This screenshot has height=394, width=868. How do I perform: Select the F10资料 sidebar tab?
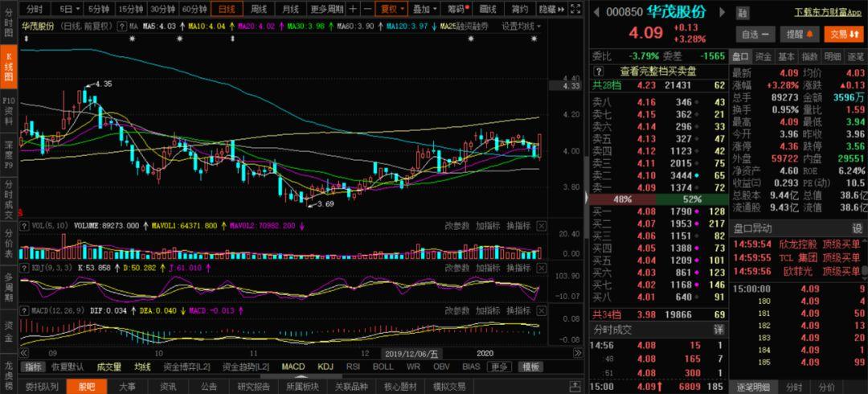coord(8,110)
